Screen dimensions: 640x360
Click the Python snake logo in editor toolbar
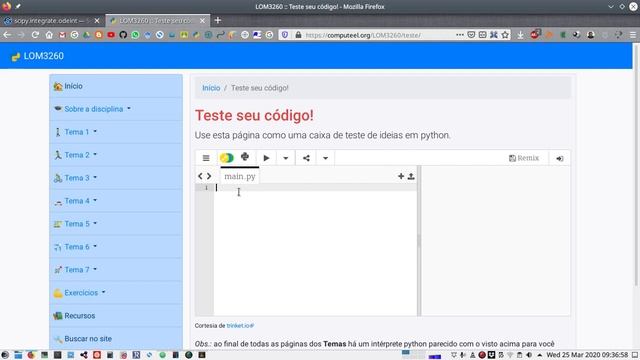245,157
